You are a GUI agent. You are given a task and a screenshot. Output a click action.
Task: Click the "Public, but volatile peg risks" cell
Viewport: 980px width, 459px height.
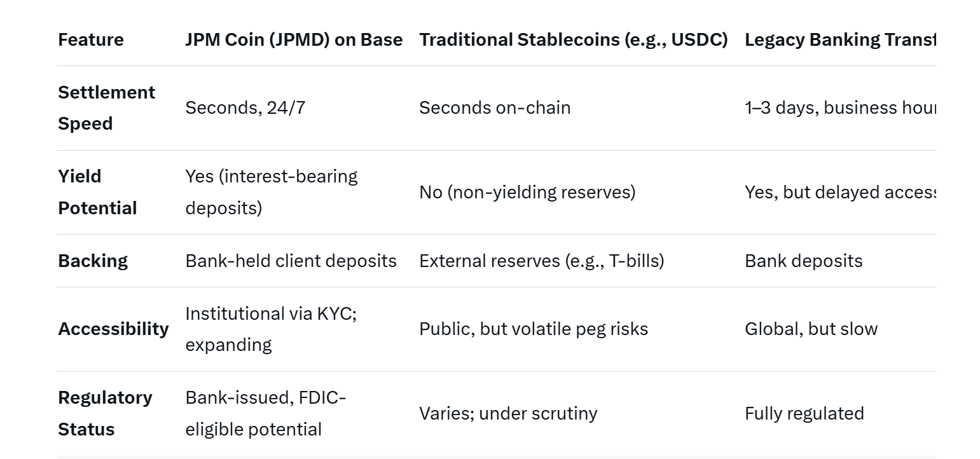pyautogui.click(x=533, y=329)
